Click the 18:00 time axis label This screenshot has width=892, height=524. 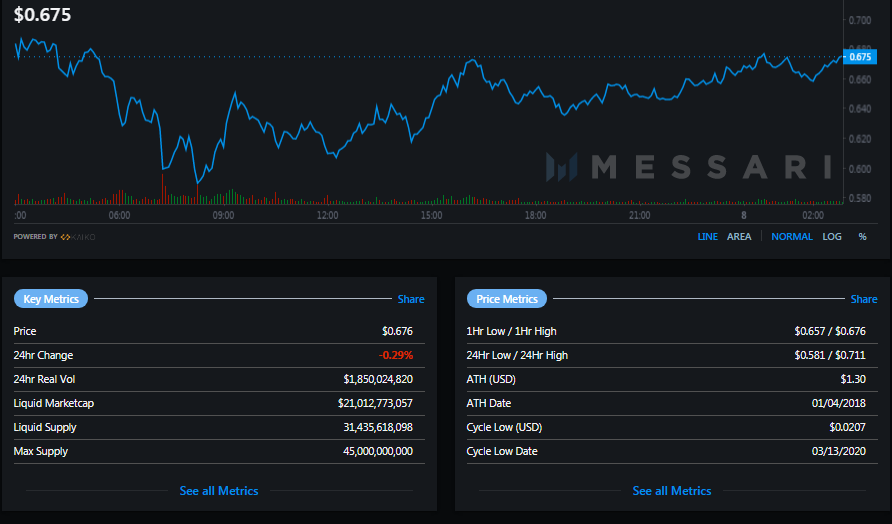pyautogui.click(x=535, y=215)
